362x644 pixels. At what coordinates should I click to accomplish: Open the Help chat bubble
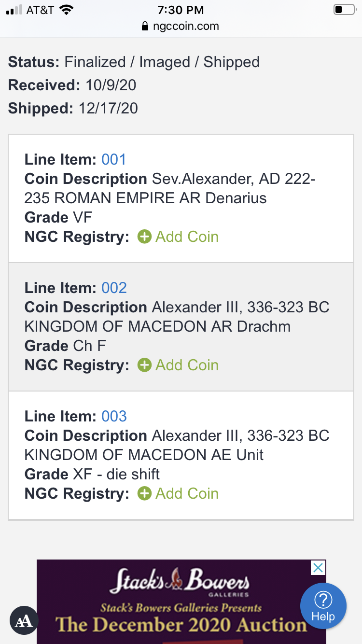point(323,606)
